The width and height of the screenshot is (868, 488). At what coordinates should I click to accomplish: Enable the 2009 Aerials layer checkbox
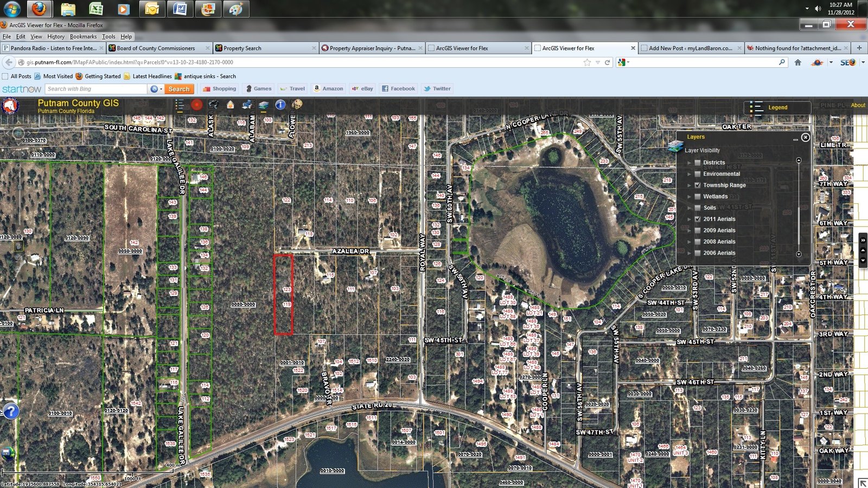coord(698,230)
